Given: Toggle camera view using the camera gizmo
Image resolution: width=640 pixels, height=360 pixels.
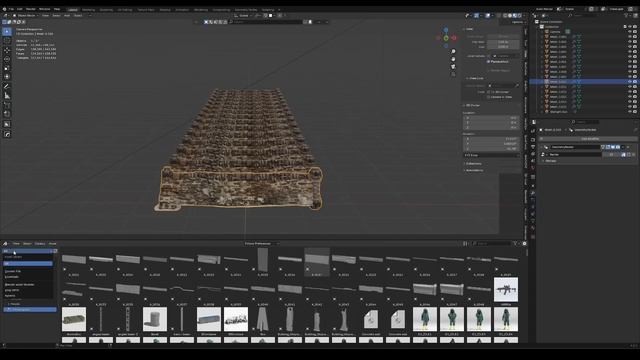Looking at the screenshot, I should 453,67.
